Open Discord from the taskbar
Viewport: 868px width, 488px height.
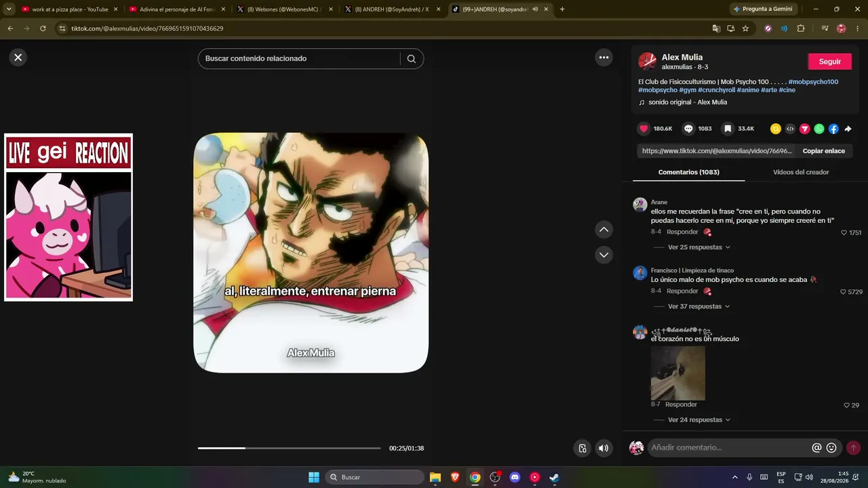[515, 477]
